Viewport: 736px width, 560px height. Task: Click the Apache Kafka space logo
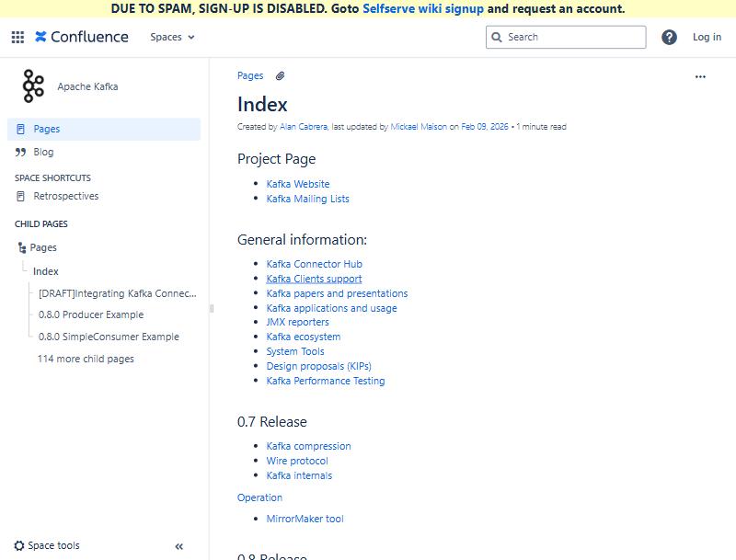(x=33, y=86)
